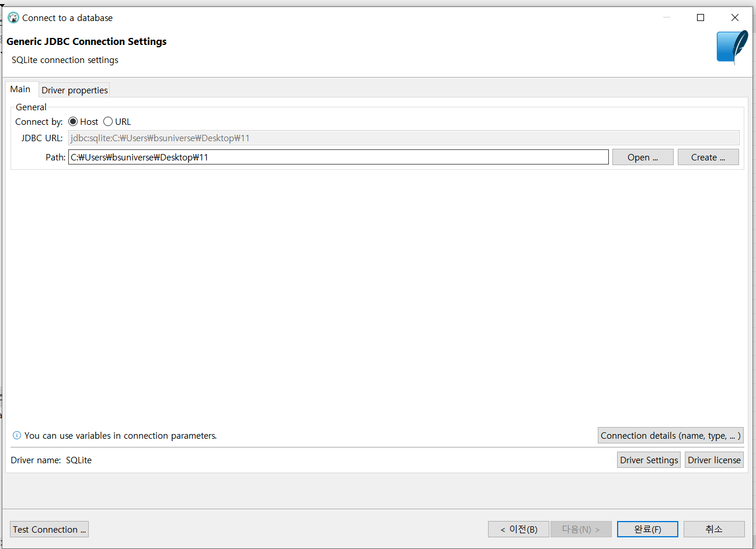Go back with the 이전(B) button
This screenshot has height=549, width=756.
coord(518,529)
